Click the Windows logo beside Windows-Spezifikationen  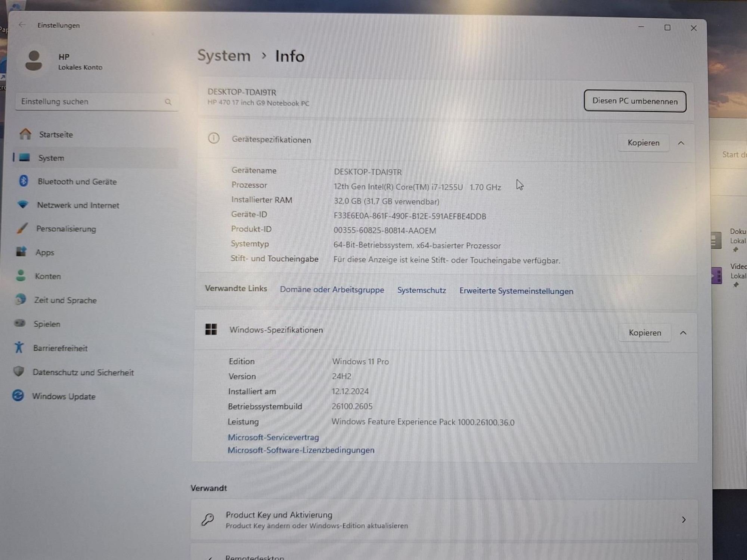point(211,329)
